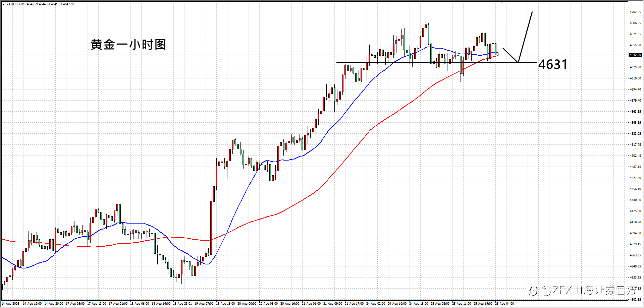The image size is (644, 308).
Task: Click time axis label 25 Aug 11:00
Action: [x=462, y=304]
